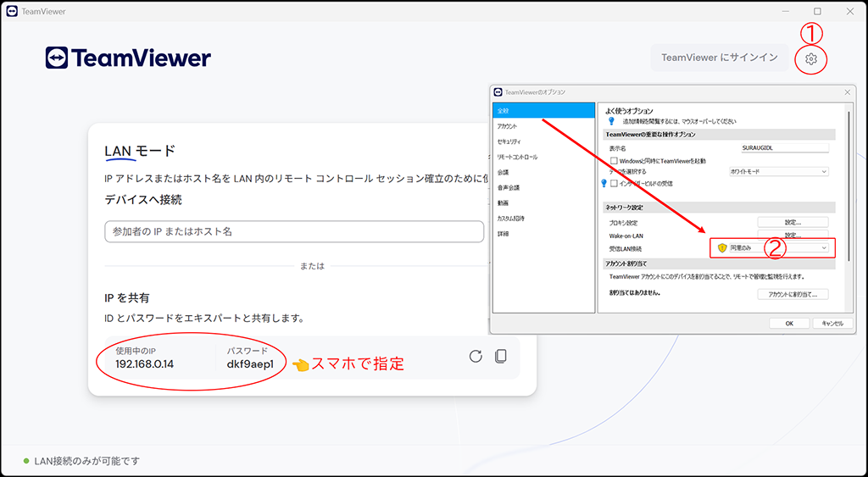Screen dimensions: 868x477
Task: Click 設定... button for Wake-on-LAN
Action: coord(793,236)
